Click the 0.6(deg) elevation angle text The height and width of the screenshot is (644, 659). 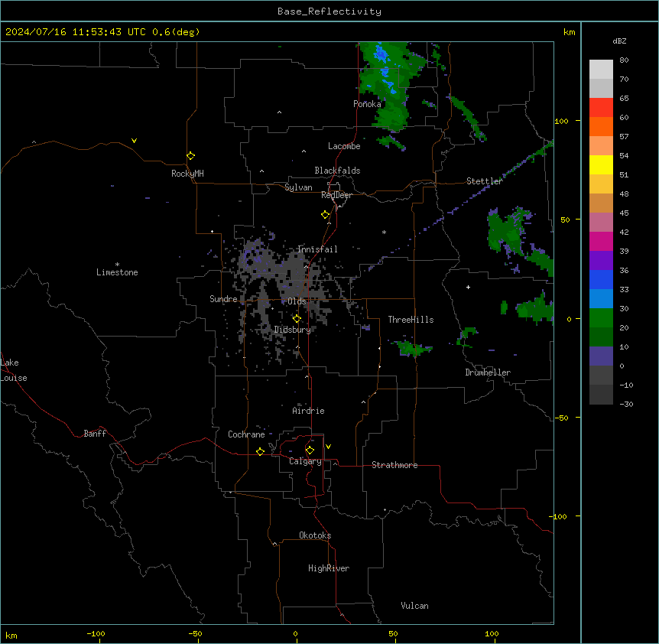[x=176, y=32]
